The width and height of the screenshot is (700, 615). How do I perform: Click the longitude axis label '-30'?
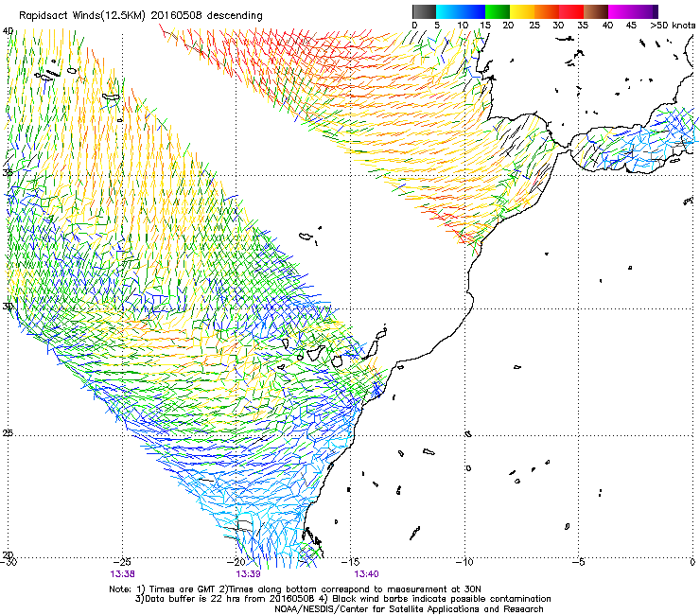tap(8, 562)
